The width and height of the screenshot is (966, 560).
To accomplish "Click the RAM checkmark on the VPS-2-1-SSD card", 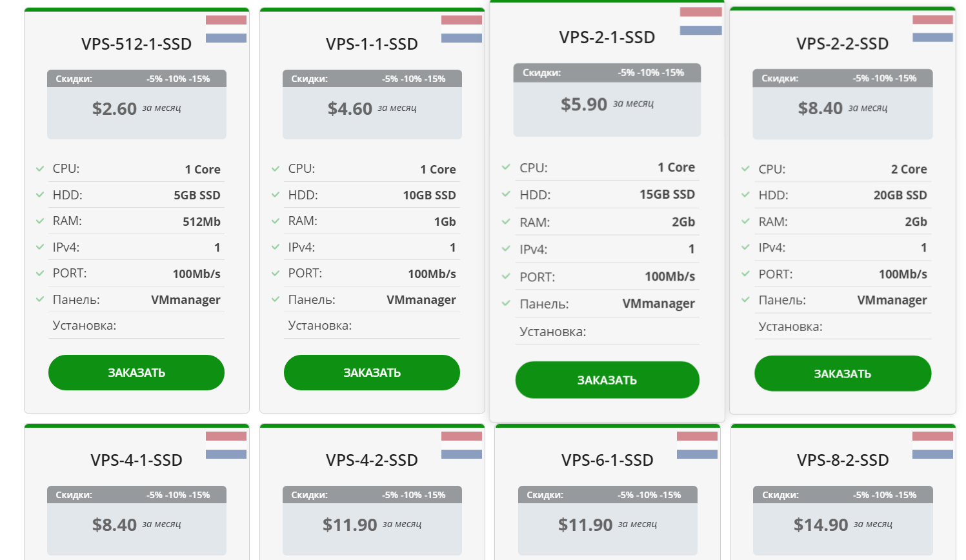I will [506, 222].
